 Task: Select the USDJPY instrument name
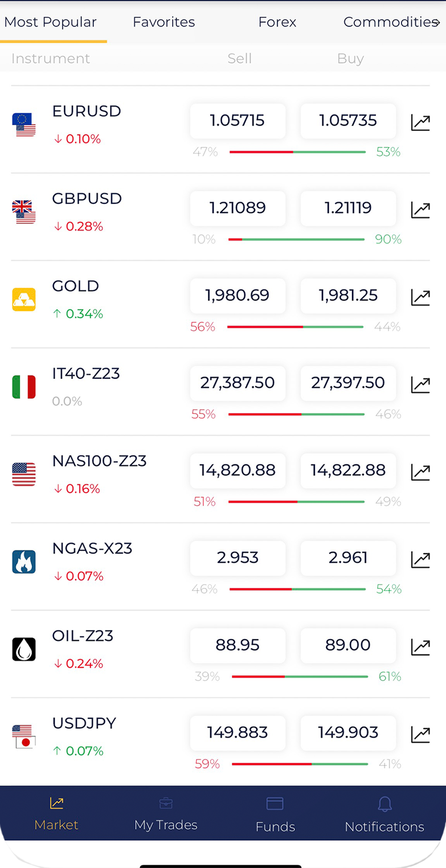pyautogui.click(x=84, y=723)
